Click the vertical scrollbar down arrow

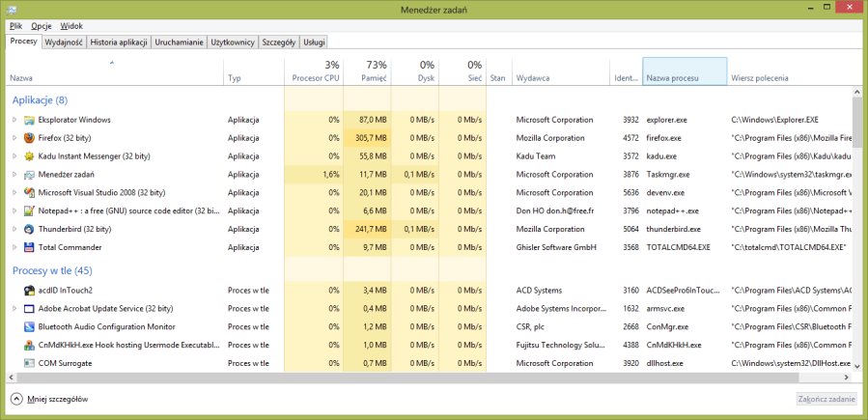click(860, 366)
